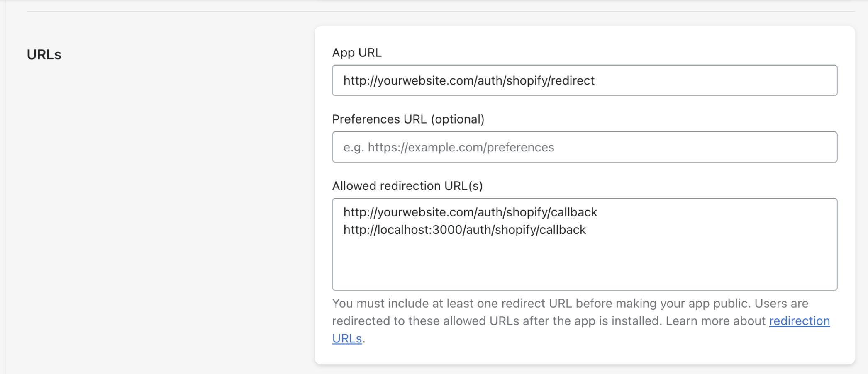Click the localhost:3000 callback URL line
868x374 pixels.
[x=465, y=230]
